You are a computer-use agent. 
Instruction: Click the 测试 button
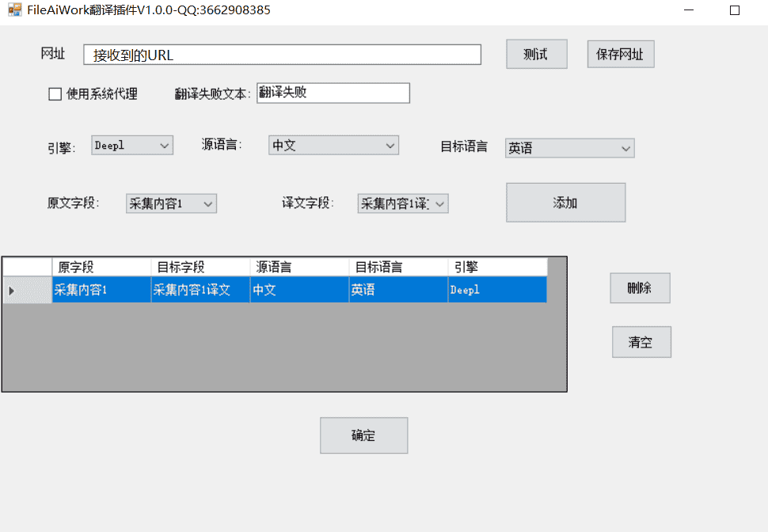tap(536, 54)
